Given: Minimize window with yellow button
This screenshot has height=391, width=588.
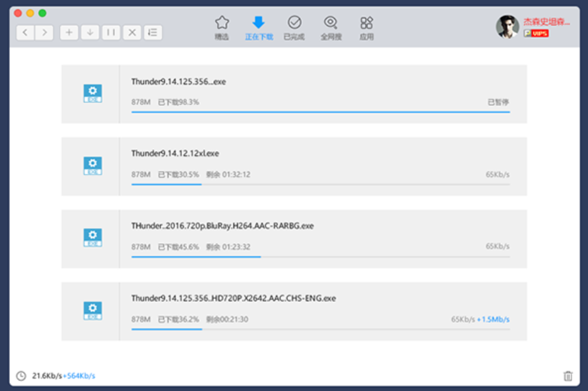Looking at the screenshot, I should 30,13.
